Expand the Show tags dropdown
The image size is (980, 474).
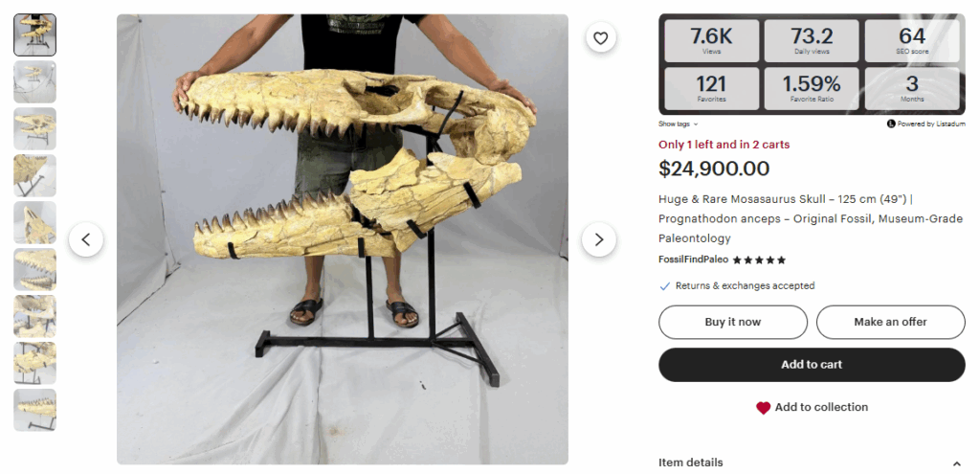pyautogui.click(x=678, y=124)
